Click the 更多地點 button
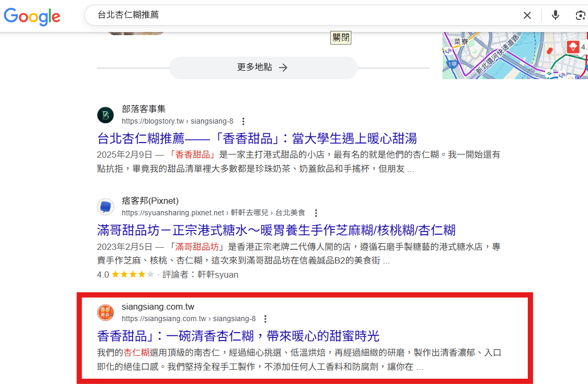Viewport: 588px width, 384px height. tap(263, 68)
